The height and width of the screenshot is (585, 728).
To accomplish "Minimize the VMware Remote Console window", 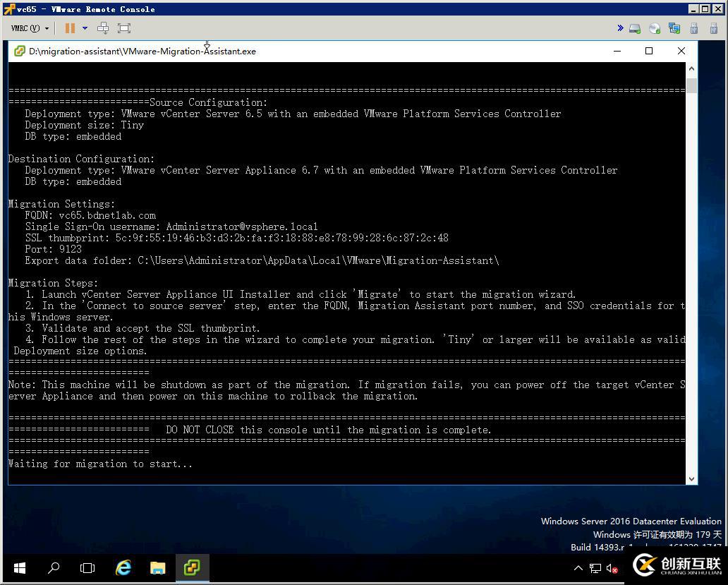I will point(693,9).
